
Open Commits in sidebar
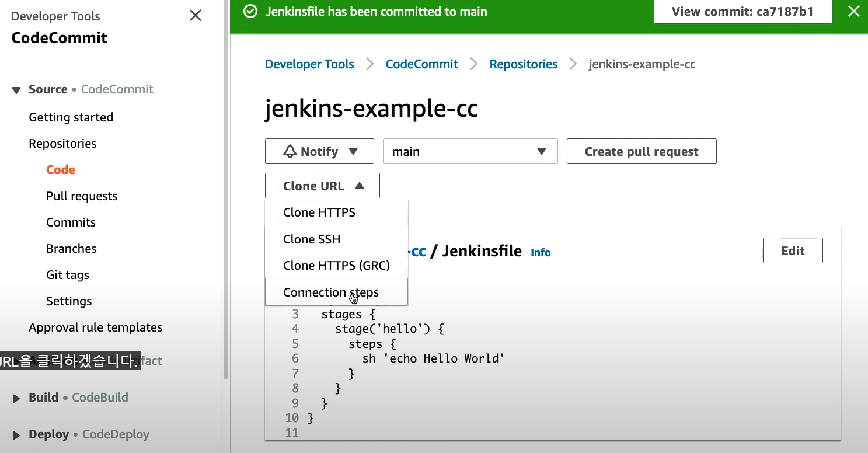(71, 222)
